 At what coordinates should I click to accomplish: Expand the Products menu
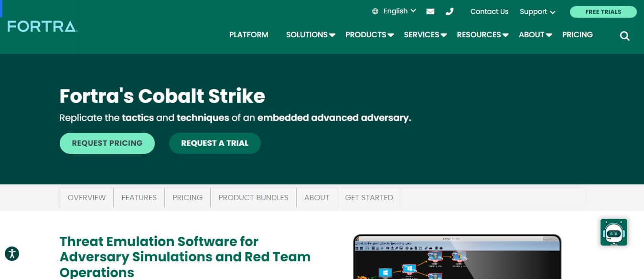tap(369, 34)
